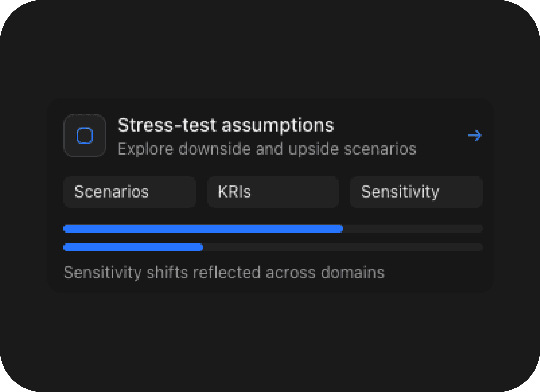Click the blue right arrow icon
540x392 pixels.
(x=475, y=135)
